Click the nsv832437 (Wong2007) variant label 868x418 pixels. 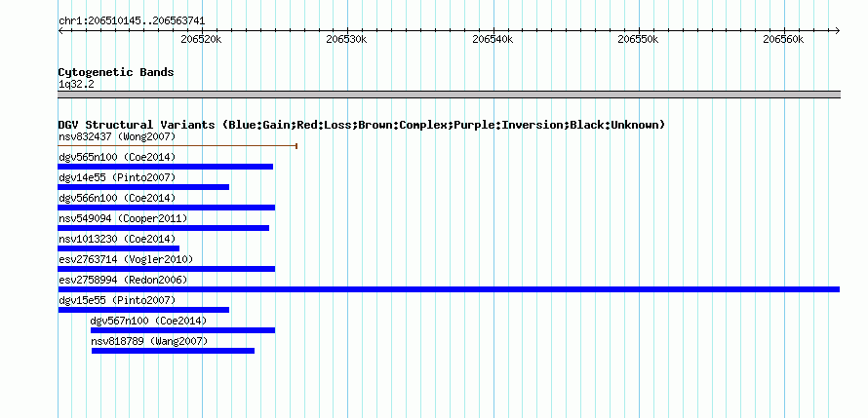[x=117, y=136]
